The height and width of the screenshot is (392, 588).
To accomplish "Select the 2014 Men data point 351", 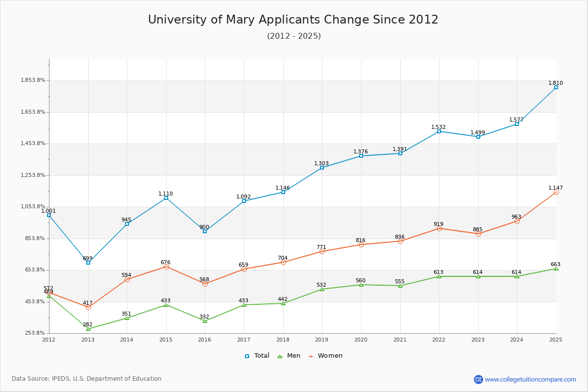I will click(x=127, y=318).
